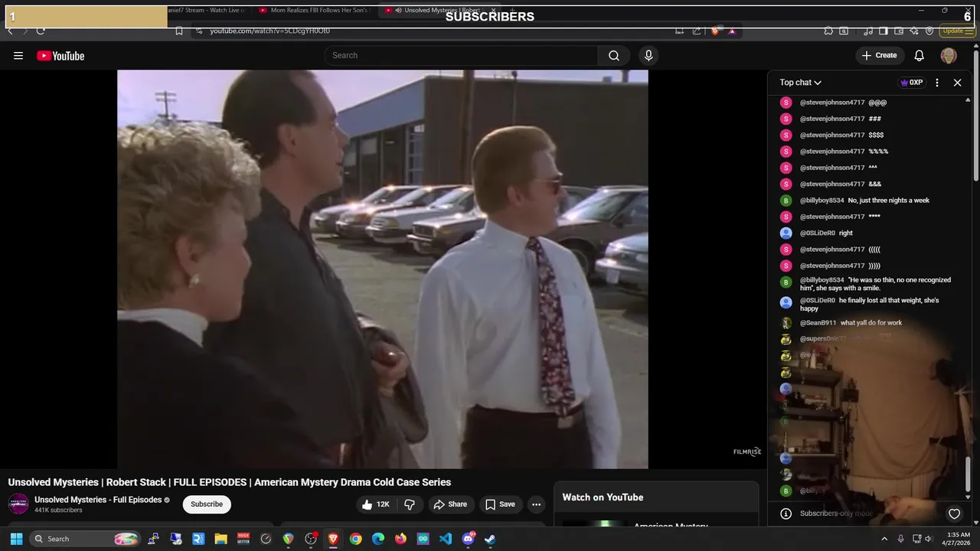Subscribe to Unsolved Mysteries - Full Episodes
The height and width of the screenshot is (551, 980).
point(207,504)
